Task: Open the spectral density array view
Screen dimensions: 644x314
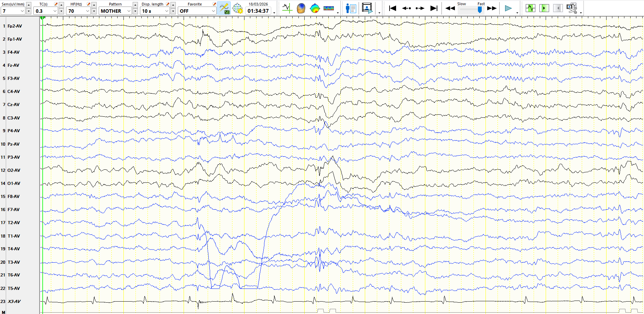Action: click(x=329, y=8)
